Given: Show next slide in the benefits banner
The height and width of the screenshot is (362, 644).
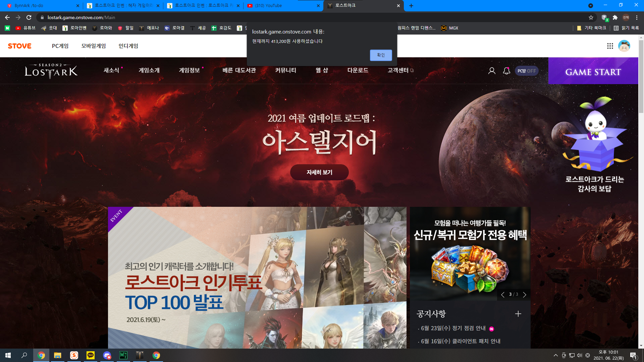Looking at the screenshot, I should point(525,295).
